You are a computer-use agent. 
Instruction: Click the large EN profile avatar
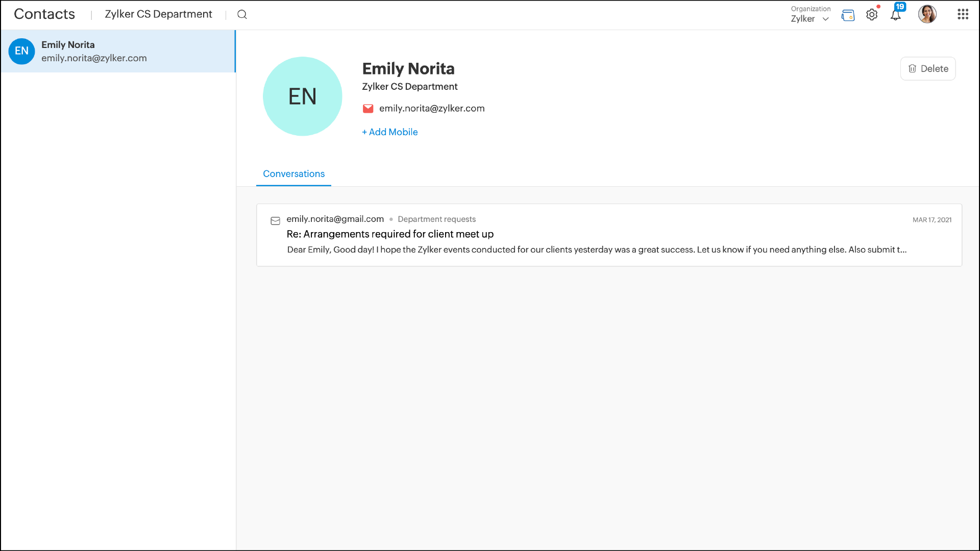(x=302, y=96)
